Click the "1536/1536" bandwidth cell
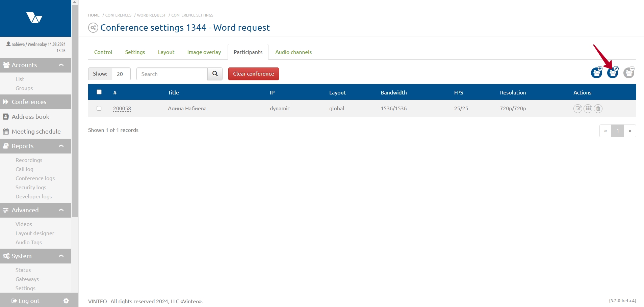 (x=394, y=109)
